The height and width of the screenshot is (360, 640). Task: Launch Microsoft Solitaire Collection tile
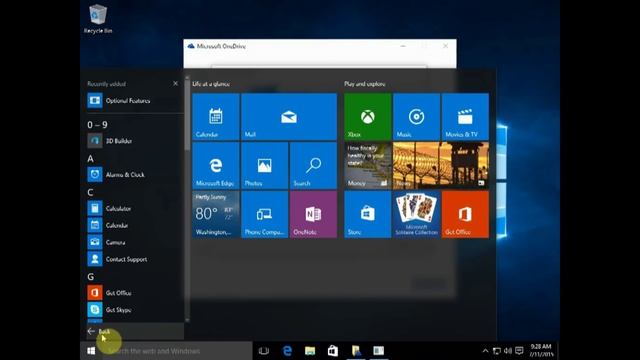416,214
